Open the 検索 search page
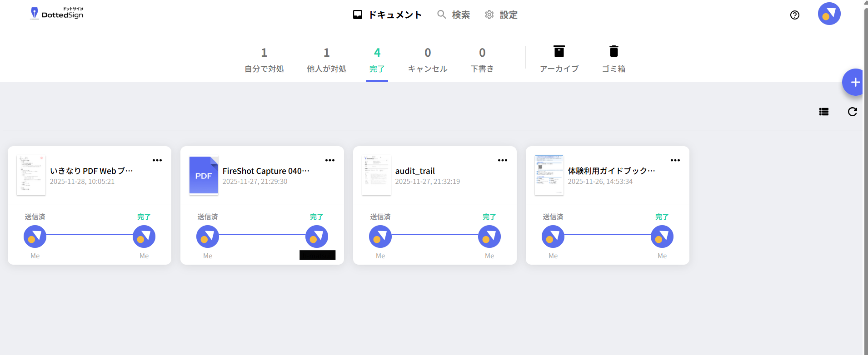Viewport: 868px width, 355px height. tap(454, 15)
